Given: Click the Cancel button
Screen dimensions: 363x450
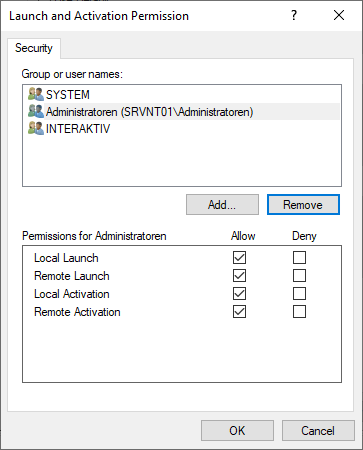Looking at the screenshot, I should click(318, 431).
